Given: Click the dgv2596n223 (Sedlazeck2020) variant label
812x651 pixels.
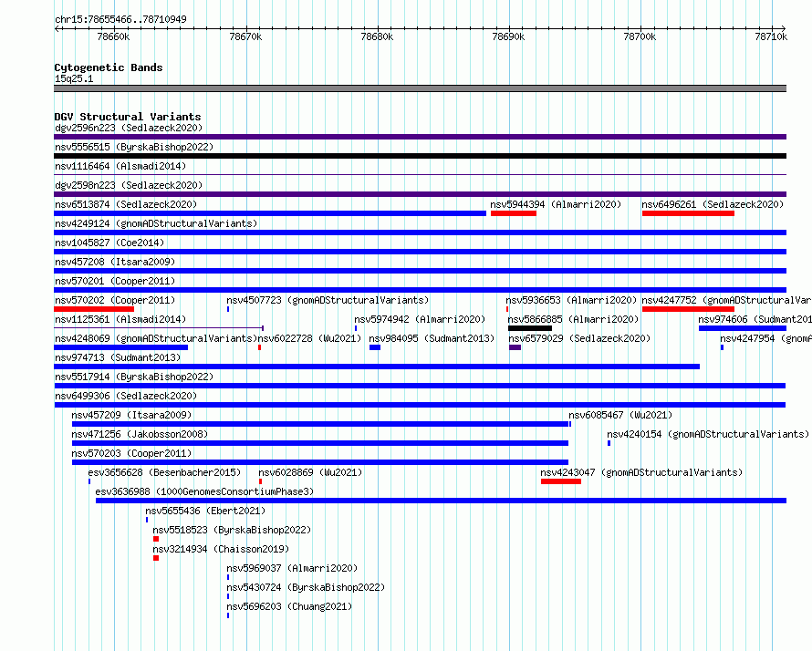Looking at the screenshot, I should (129, 128).
